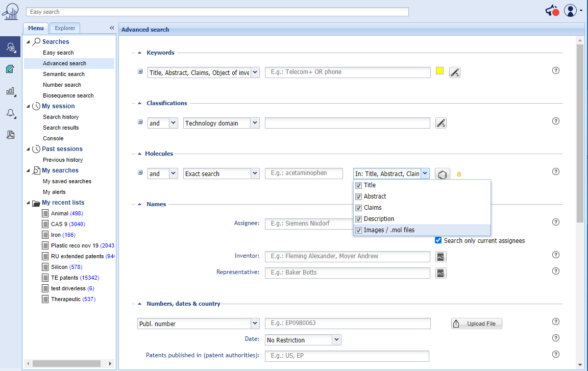The image size is (588, 371).
Task: Open the user account profile icon
Action: (570, 11)
